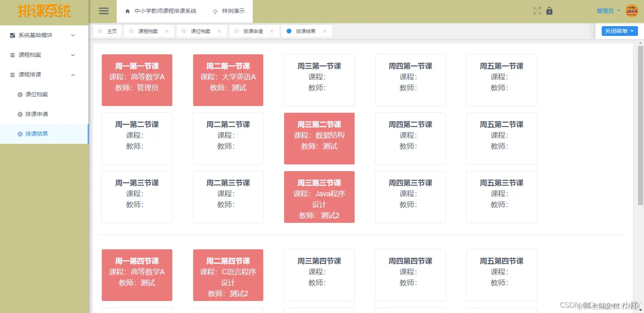This screenshot has width=644, height=313.
Task: Select the 周三第三节课 Java程序设计 card
Action: 319,197
